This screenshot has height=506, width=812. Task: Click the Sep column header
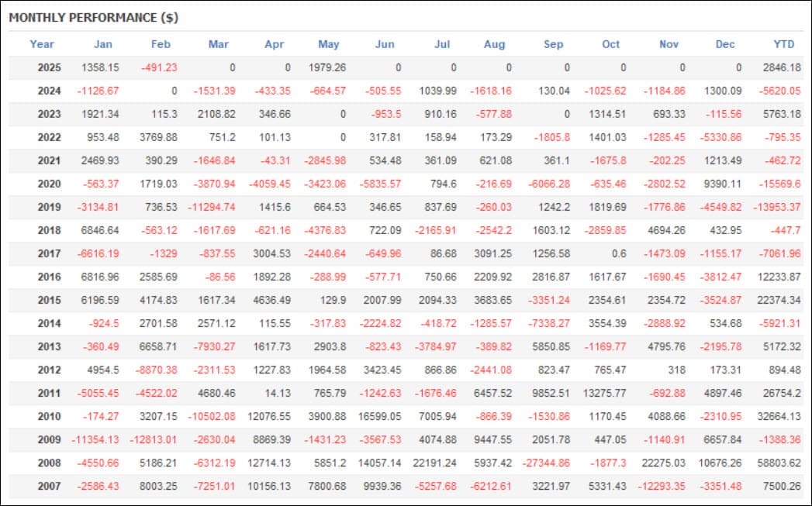point(553,44)
